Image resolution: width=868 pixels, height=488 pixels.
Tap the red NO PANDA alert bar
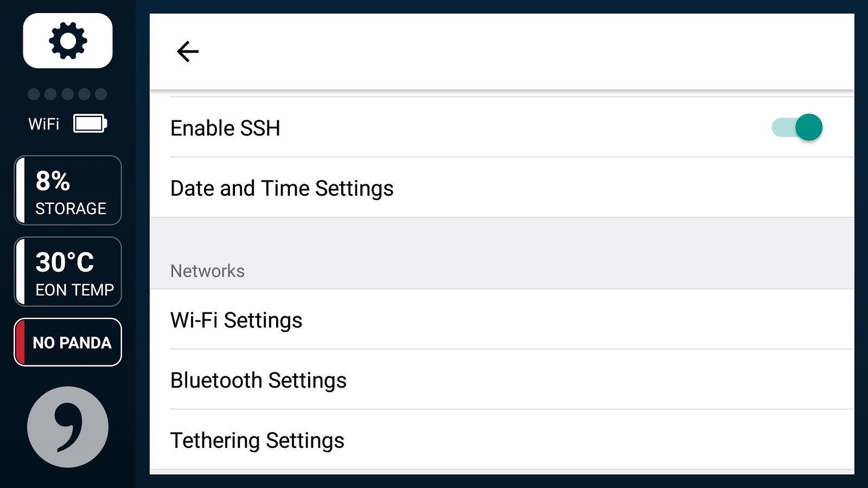click(x=21, y=342)
